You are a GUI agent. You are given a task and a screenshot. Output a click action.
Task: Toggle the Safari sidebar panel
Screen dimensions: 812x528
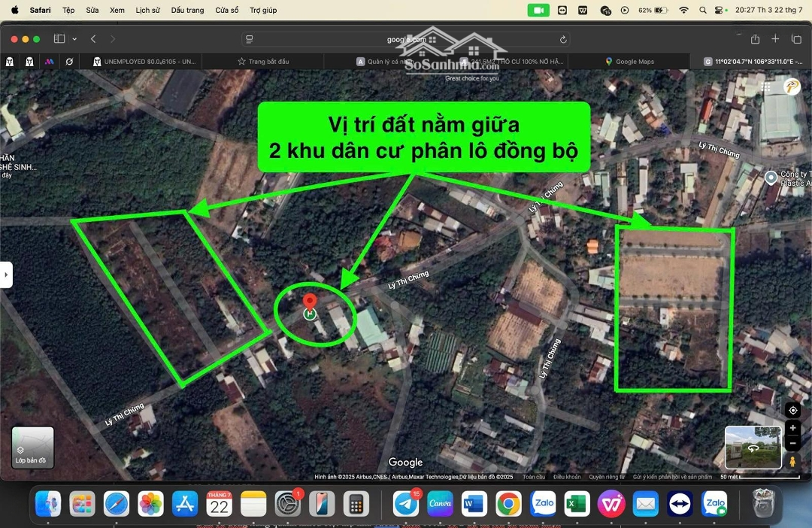pos(59,39)
